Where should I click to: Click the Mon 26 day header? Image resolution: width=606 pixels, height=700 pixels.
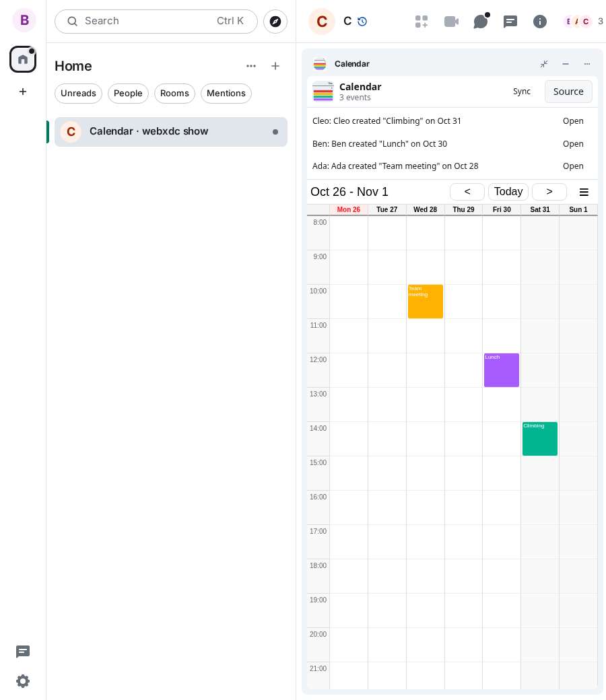349,210
